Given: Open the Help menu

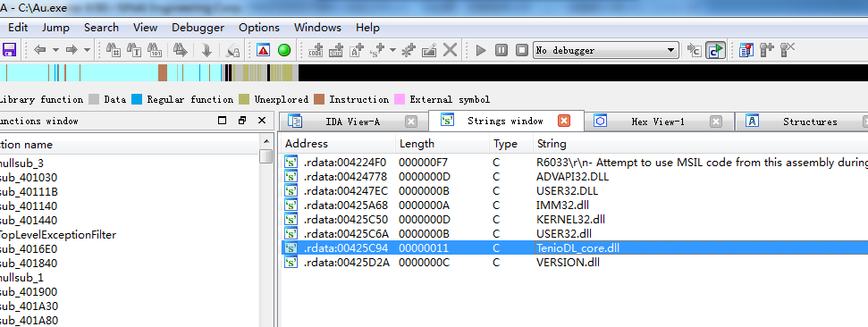Looking at the screenshot, I should 367,28.
